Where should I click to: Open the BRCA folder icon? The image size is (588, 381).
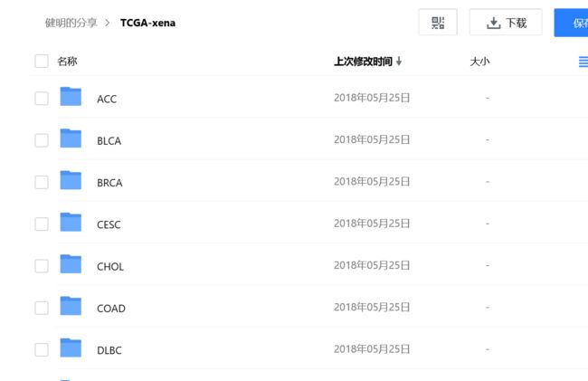(71, 180)
